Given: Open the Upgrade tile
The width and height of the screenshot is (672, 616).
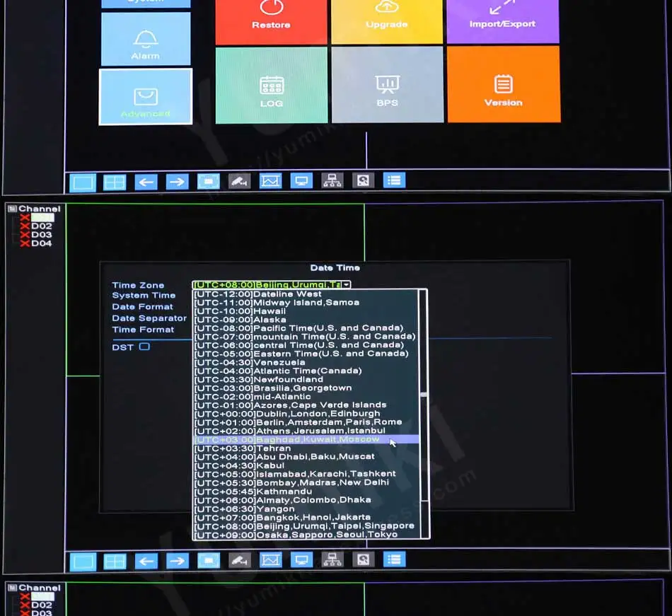Looking at the screenshot, I should (x=386, y=21).
